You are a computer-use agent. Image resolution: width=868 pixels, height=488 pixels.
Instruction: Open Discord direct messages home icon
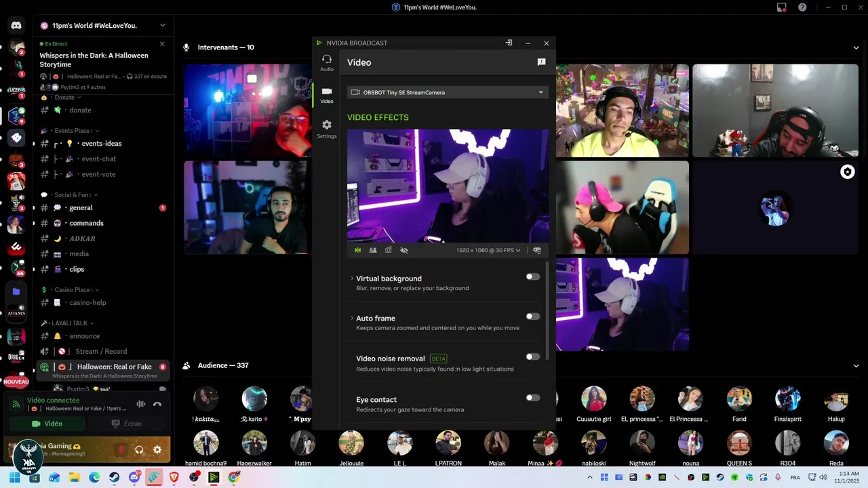[x=16, y=26]
